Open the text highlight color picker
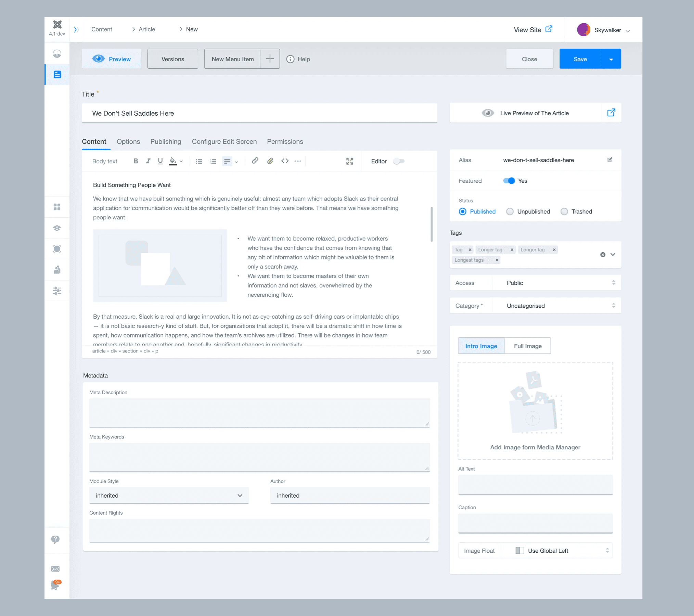This screenshot has width=694, height=616. click(x=173, y=161)
